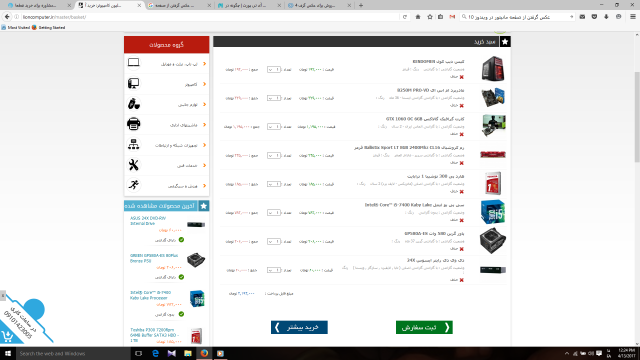Remove the B250M PRO-VD motherboard with red X
The image size is (640, 360).
pyautogui.click(x=462, y=106)
